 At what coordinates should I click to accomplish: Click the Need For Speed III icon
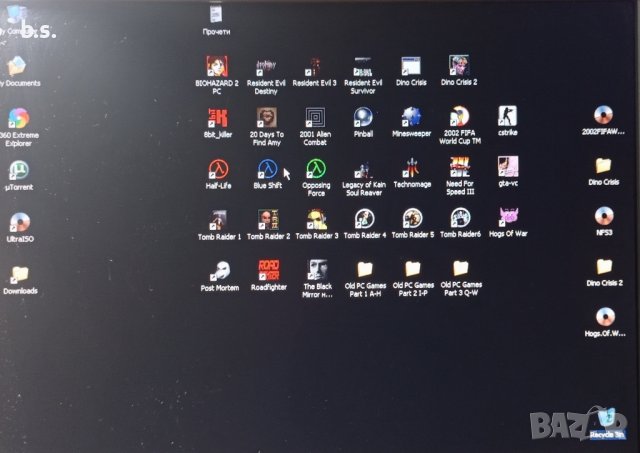pyautogui.click(x=460, y=167)
